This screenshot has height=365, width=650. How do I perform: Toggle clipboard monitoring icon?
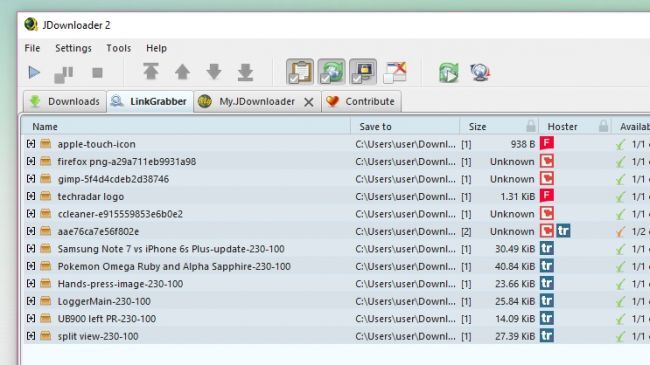pos(300,72)
